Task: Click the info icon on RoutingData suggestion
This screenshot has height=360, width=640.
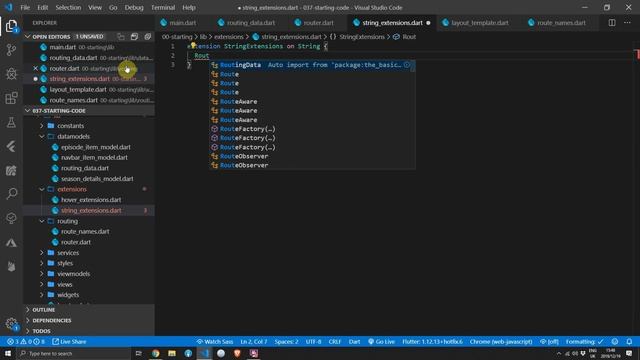Action: [x=407, y=65]
